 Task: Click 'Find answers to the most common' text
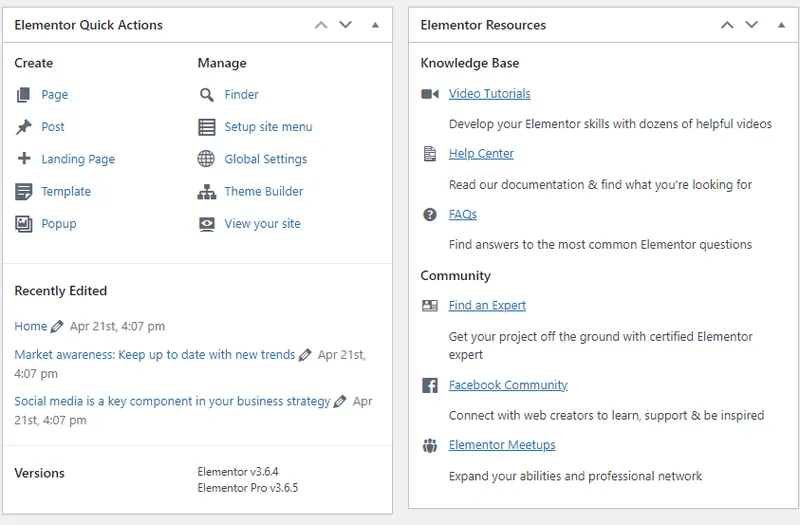[x=601, y=245]
